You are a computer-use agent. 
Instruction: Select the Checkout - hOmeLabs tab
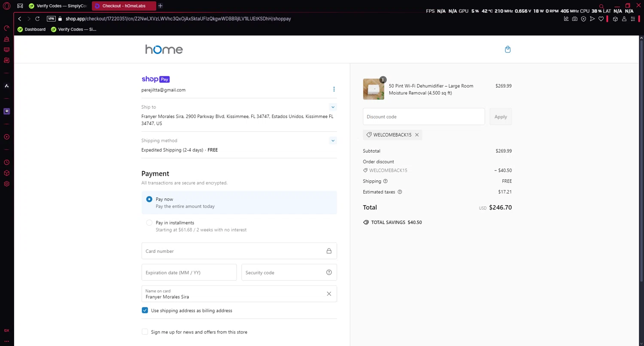(124, 6)
